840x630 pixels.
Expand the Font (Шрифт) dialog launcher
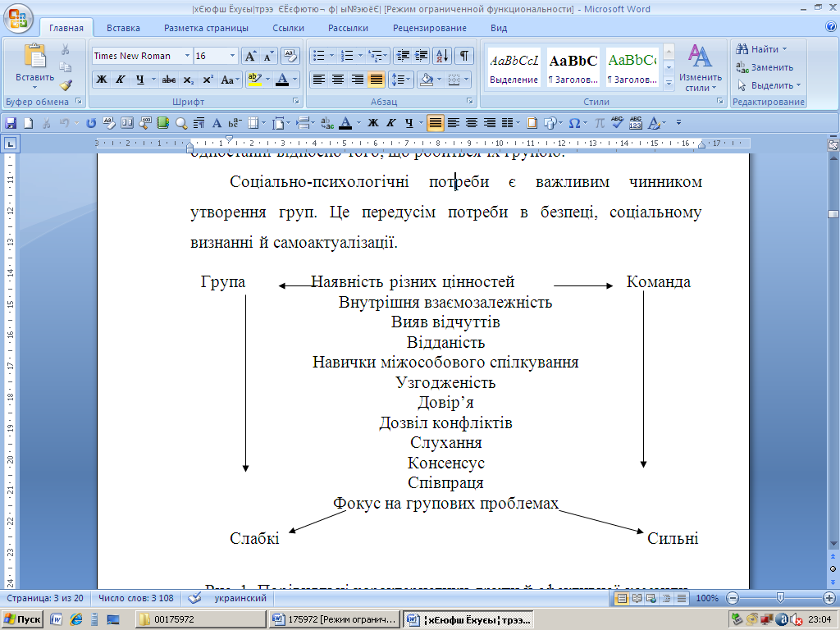pyautogui.click(x=295, y=101)
